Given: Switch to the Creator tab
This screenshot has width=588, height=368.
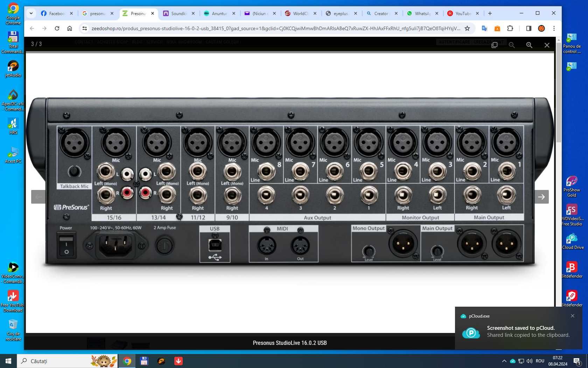Looking at the screenshot, I should pos(382,13).
